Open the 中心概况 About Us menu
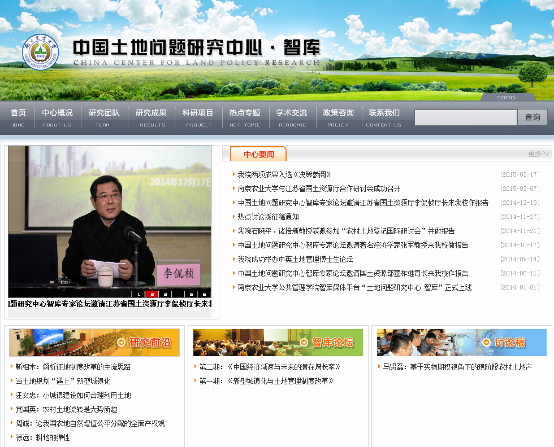 coord(57,117)
